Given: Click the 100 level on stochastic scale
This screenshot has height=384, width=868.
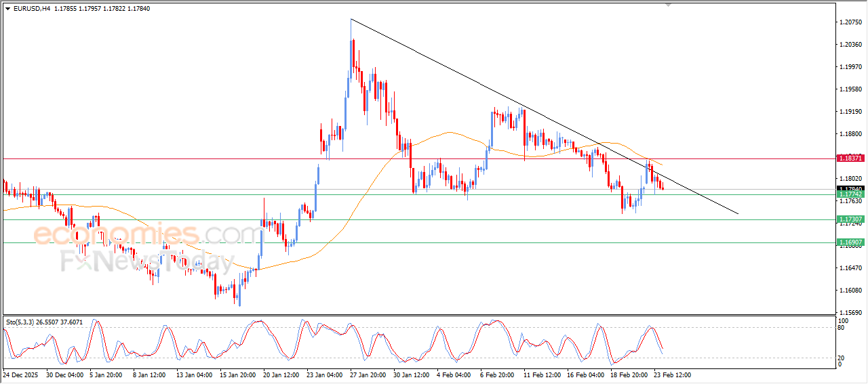Looking at the screenshot, I should (x=844, y=320).
